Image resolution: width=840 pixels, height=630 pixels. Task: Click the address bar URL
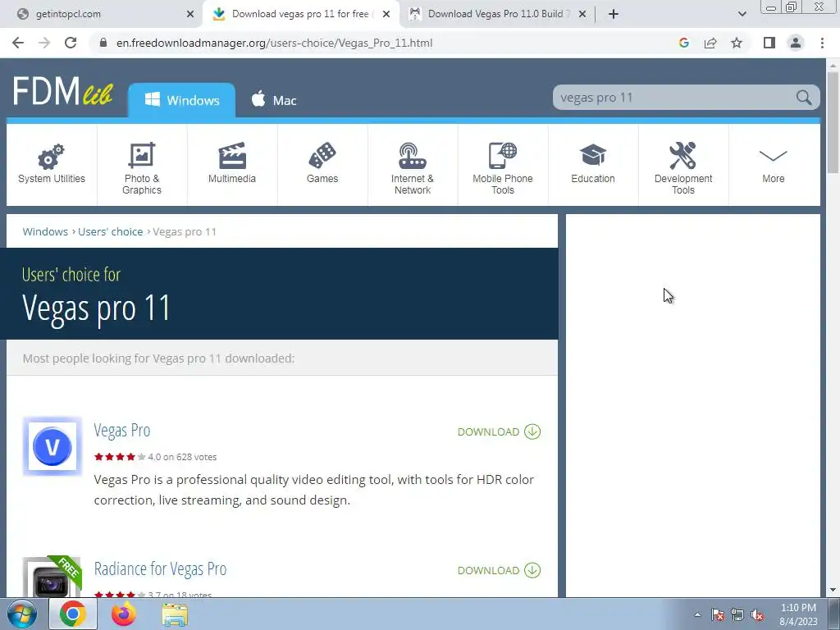click(x=274, y=43)
